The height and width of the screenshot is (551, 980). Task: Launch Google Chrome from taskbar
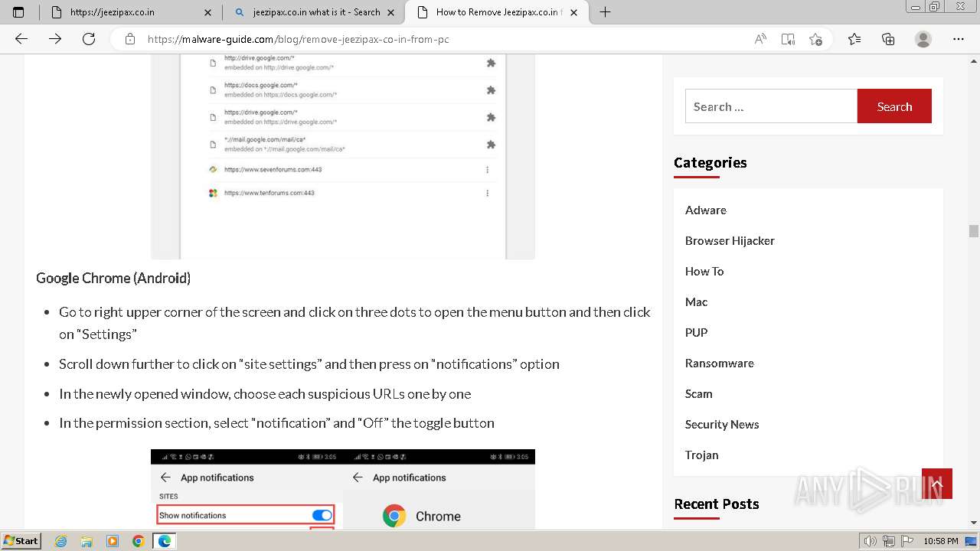tap(139, 541)
